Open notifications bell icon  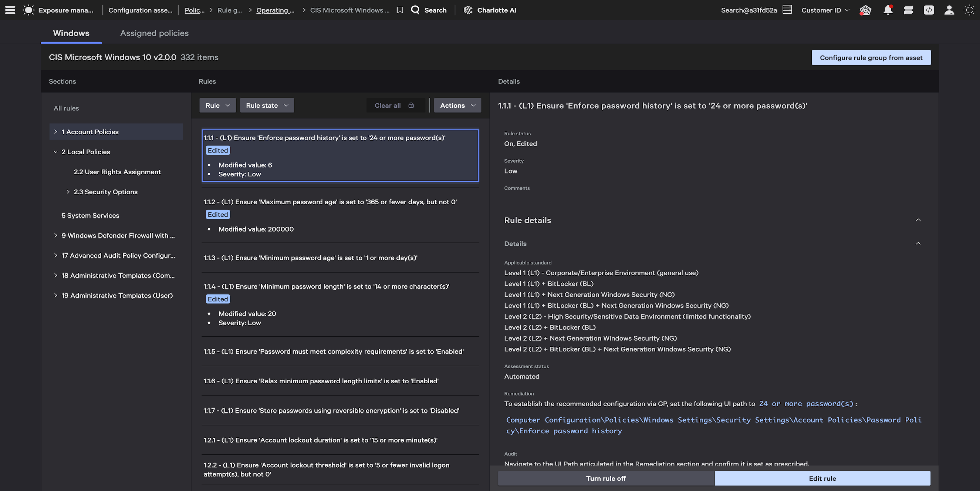(888, 10)
